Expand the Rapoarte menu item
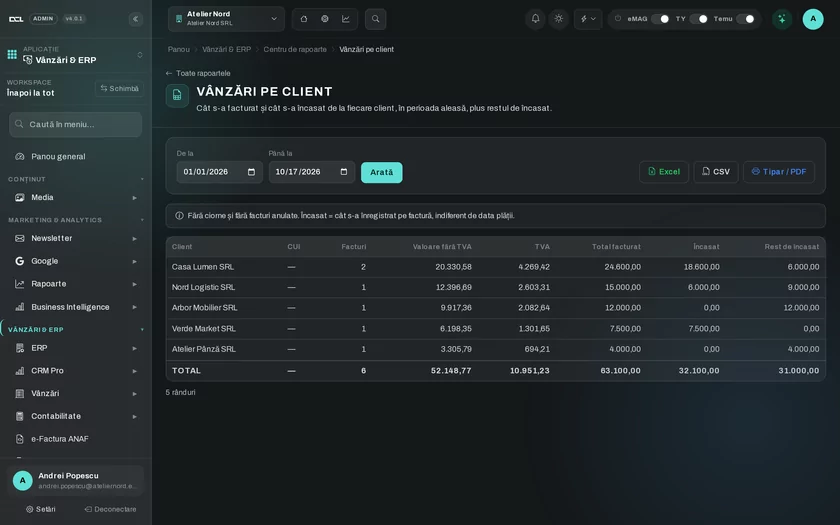This screenshot has width=840, height=525. pyautogui.click(x=76, y=284)
